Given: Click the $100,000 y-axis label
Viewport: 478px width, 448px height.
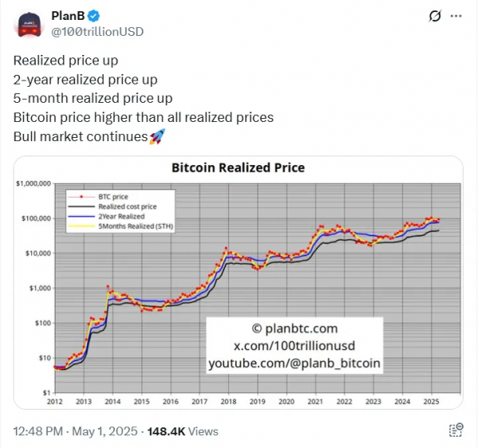Looking at the screenshot, I should [36, 218].
